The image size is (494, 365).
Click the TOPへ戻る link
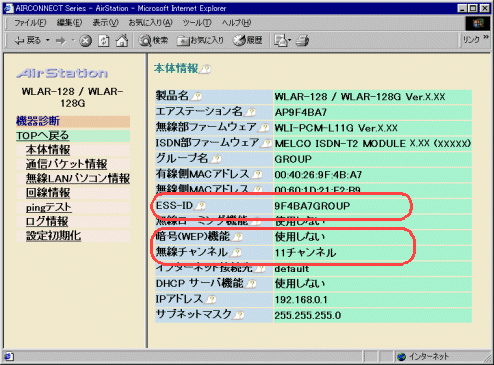point(42,135)
